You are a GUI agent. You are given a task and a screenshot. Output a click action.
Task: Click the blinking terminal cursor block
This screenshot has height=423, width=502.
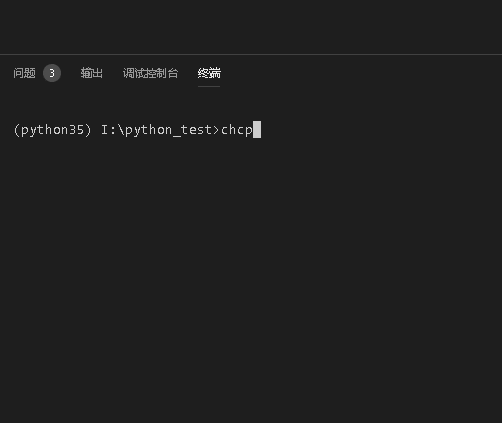pos(257,130)
